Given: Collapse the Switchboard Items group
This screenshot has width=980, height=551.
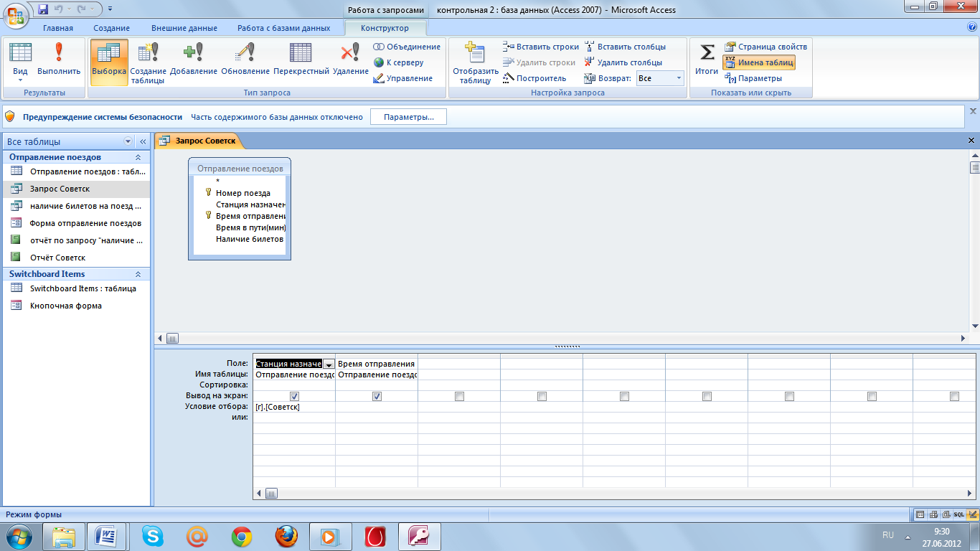Looking at the screenshot, I should tap(138, 274).
